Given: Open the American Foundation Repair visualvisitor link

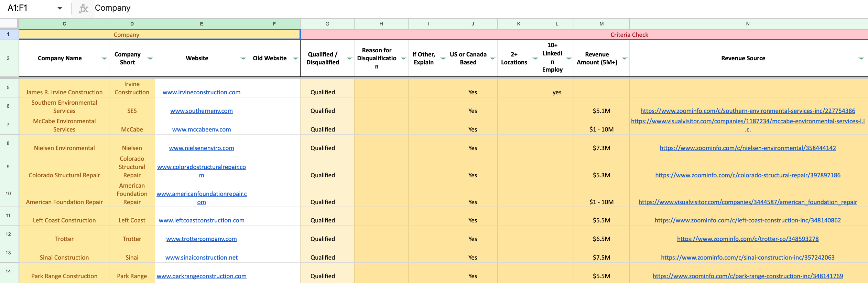Looking at the screenshot, I should click(x=748, y=202).
